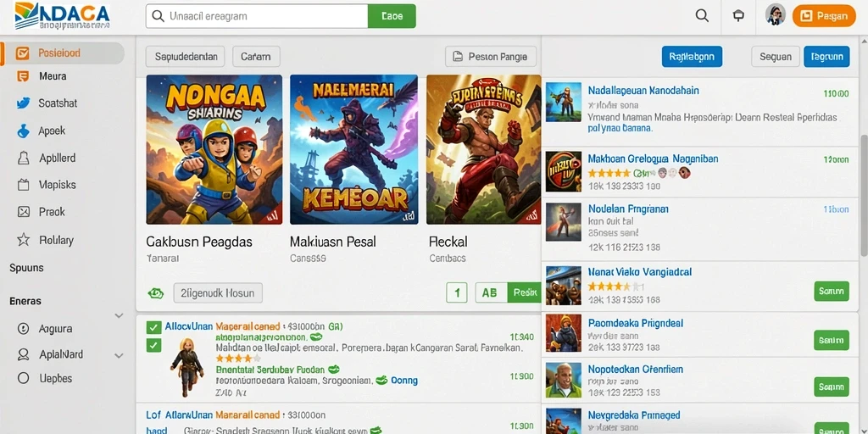
Task: Click the Posielood checkbox icon
Action: click(x=23, y=53)
